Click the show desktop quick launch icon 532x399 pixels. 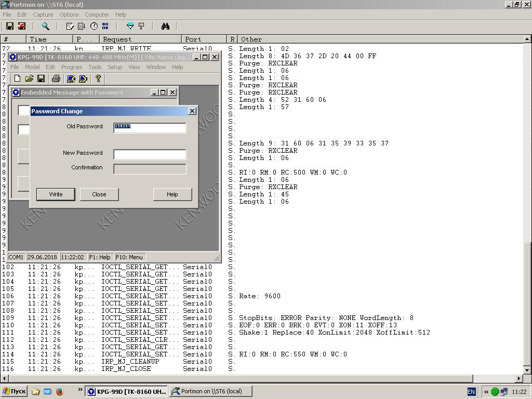click(x=47, y=392)
